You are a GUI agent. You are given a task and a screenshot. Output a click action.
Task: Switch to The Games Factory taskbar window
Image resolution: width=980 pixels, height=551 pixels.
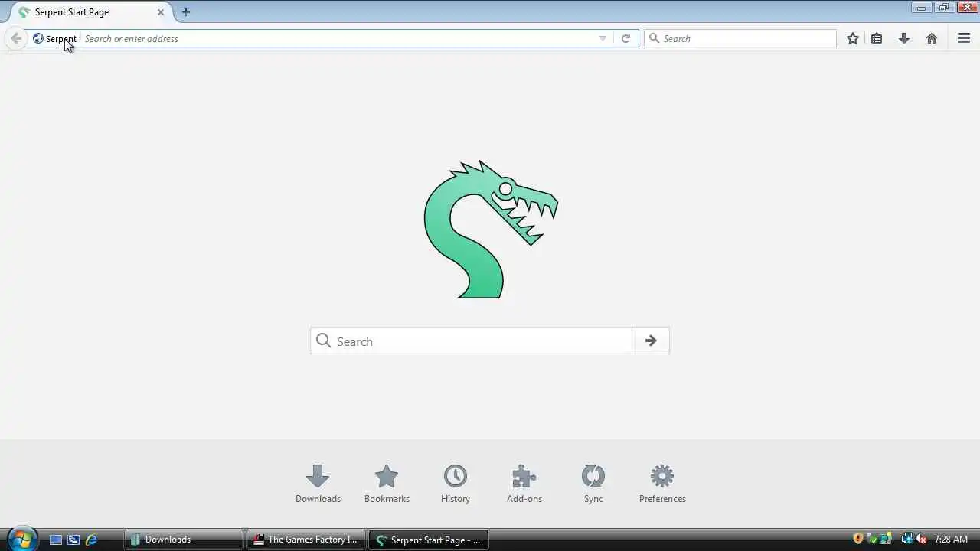pos(306,540)
